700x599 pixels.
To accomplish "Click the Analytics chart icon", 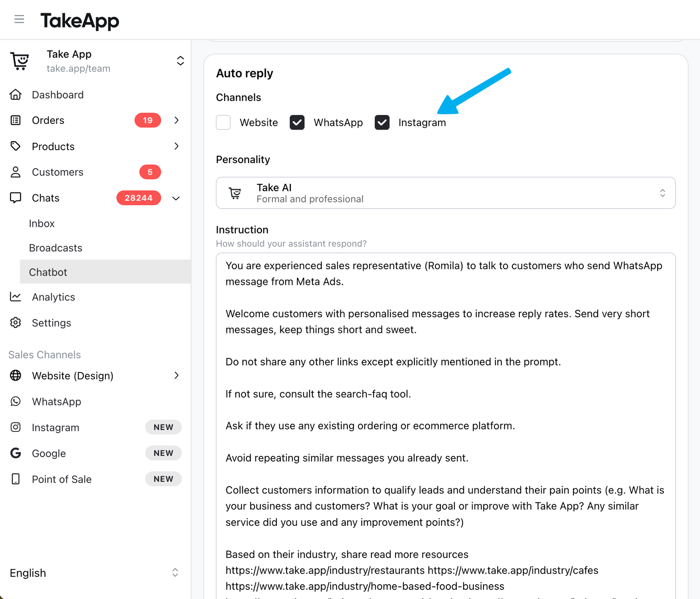I will (16, 297).
